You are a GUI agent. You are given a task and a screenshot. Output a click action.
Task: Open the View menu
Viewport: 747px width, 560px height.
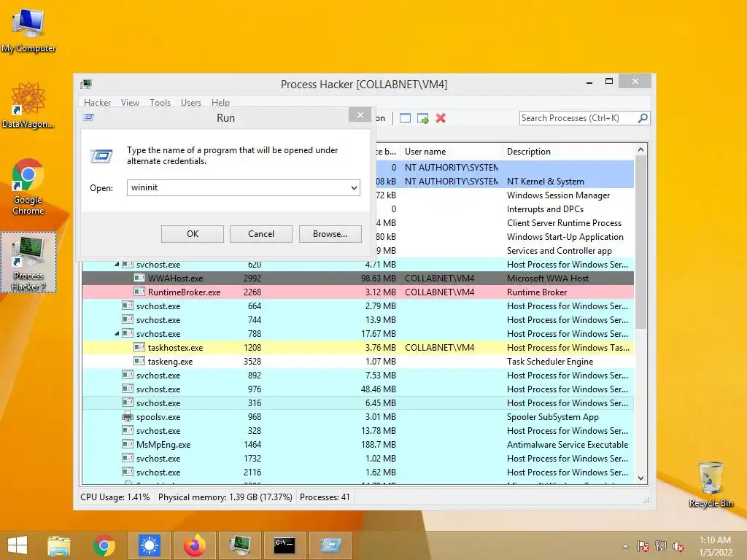[x=130, y=102]
